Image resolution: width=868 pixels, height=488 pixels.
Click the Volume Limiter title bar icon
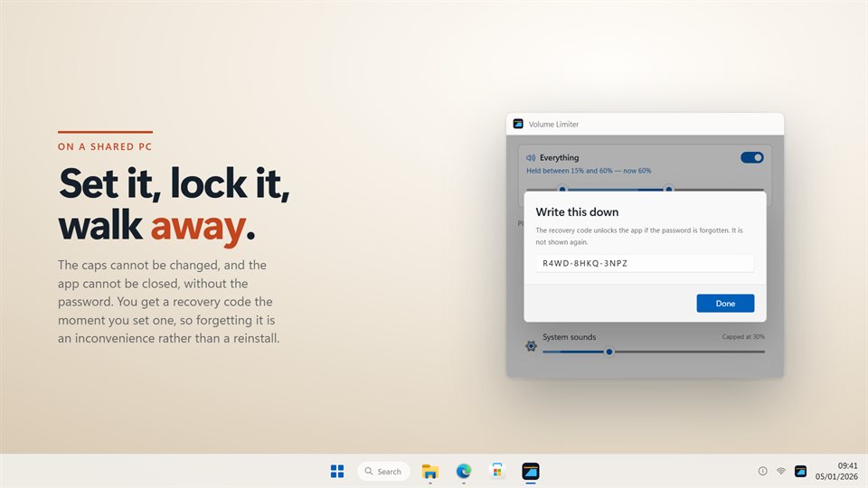pos(518,124)
